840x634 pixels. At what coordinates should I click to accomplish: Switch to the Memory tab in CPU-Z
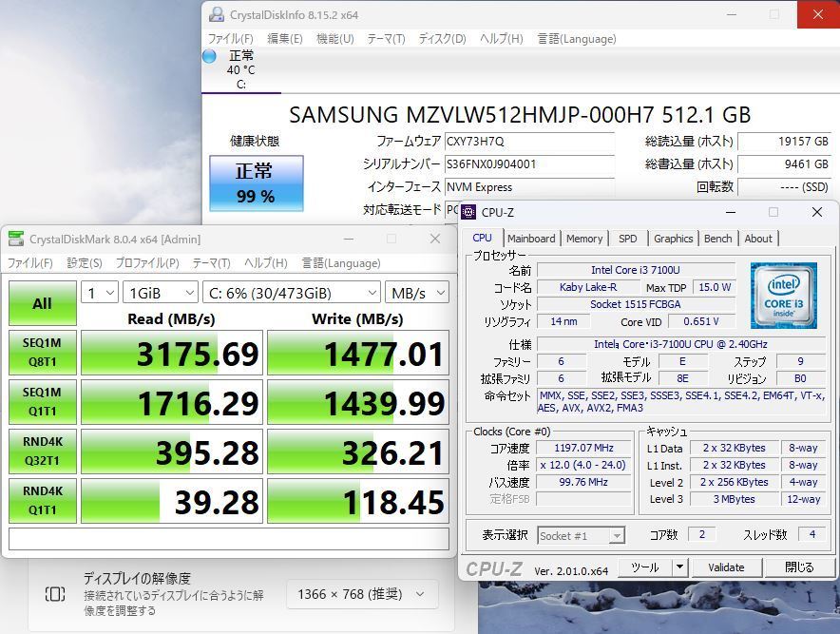point(584,239)
